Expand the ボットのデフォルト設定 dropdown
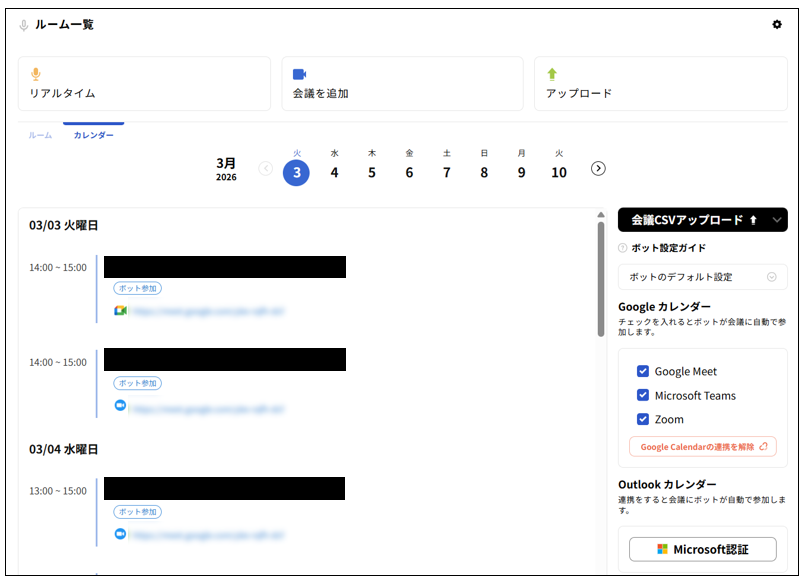Image resolution: width=805 pixels, height=586 pixels. [771, 277]
